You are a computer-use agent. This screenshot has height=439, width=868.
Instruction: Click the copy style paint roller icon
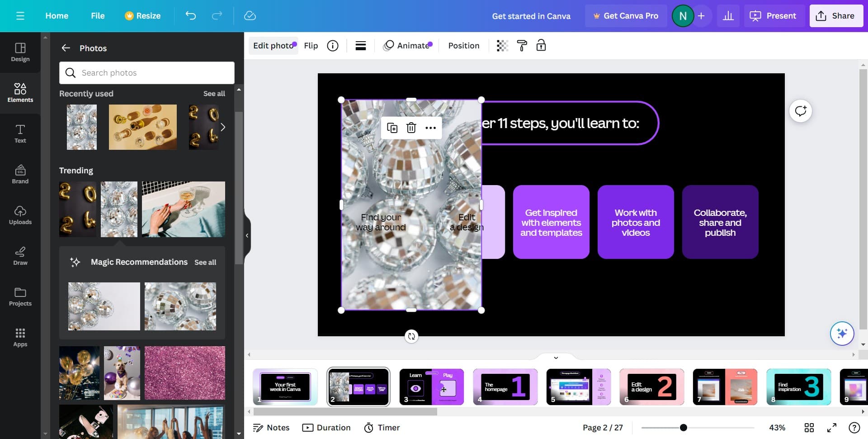point(522,46)
